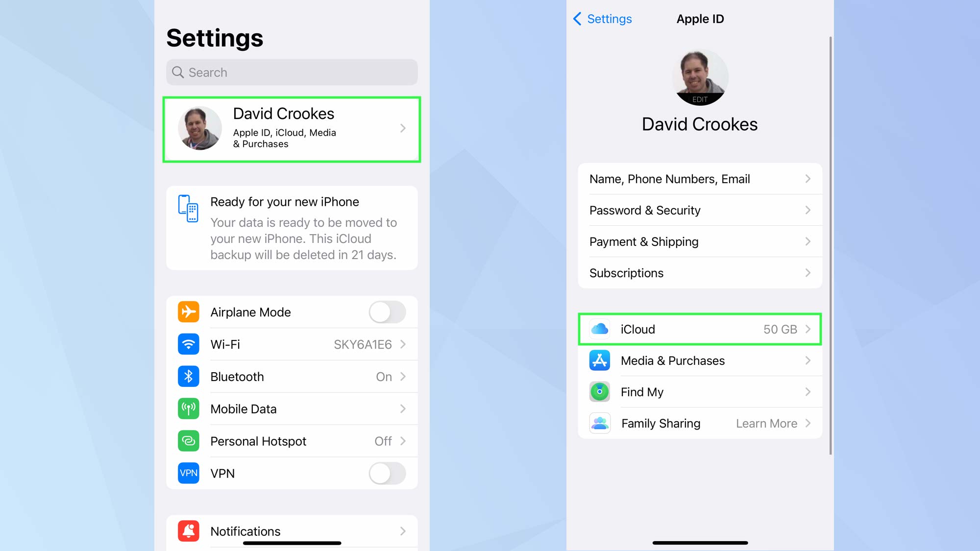Screen dimensions: 980x551
Task: Open Bluetooth settings showing On
Action: click(293, 376)
